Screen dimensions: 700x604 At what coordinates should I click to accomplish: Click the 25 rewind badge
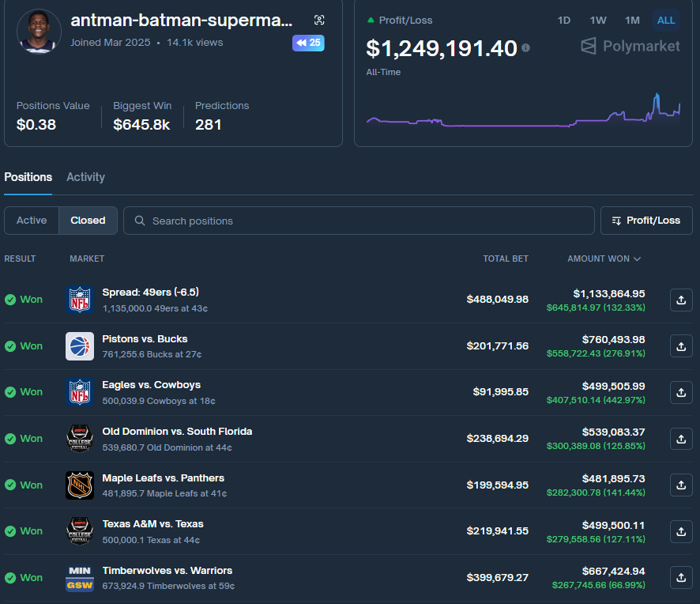coord(308,43)
